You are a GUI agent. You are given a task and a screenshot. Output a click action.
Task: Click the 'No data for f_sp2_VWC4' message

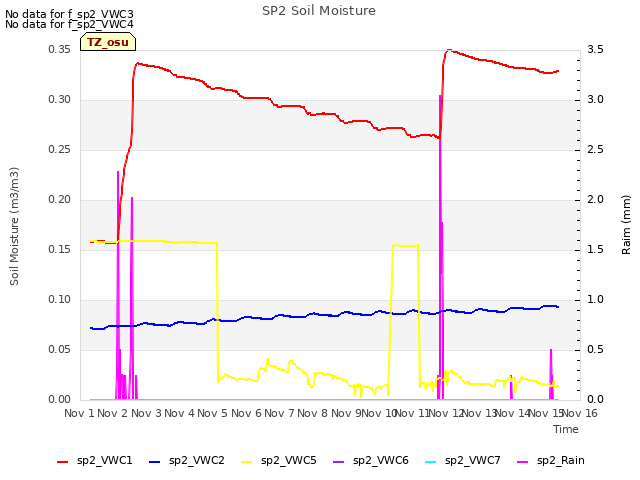(x=69, y=24)
